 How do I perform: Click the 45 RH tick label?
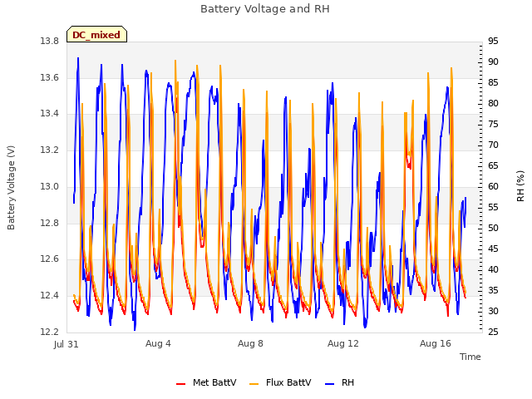[x=493, y=249]
